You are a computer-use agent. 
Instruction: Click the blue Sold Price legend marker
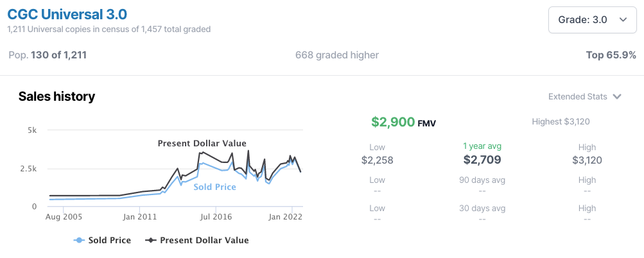click(x=79, y=240)
